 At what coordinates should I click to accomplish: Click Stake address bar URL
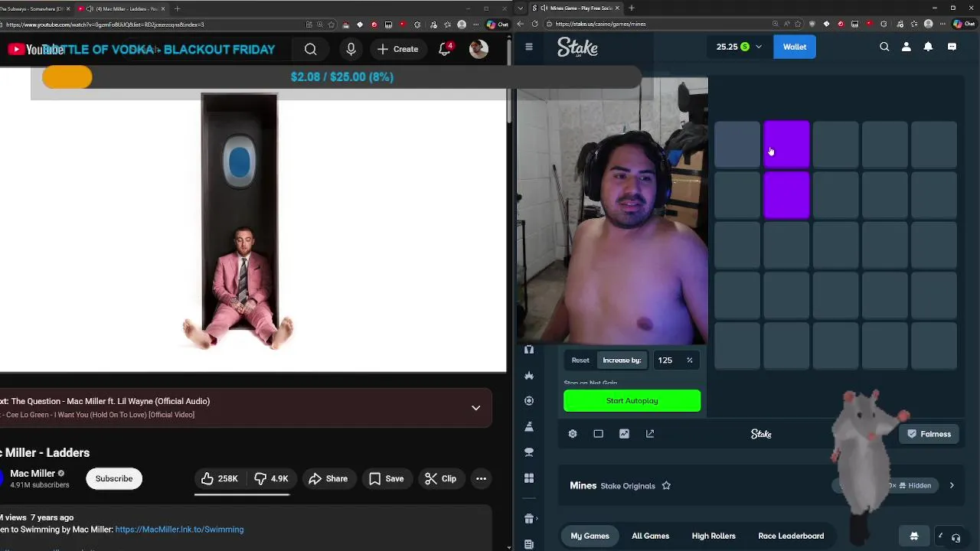click(600, 24)
